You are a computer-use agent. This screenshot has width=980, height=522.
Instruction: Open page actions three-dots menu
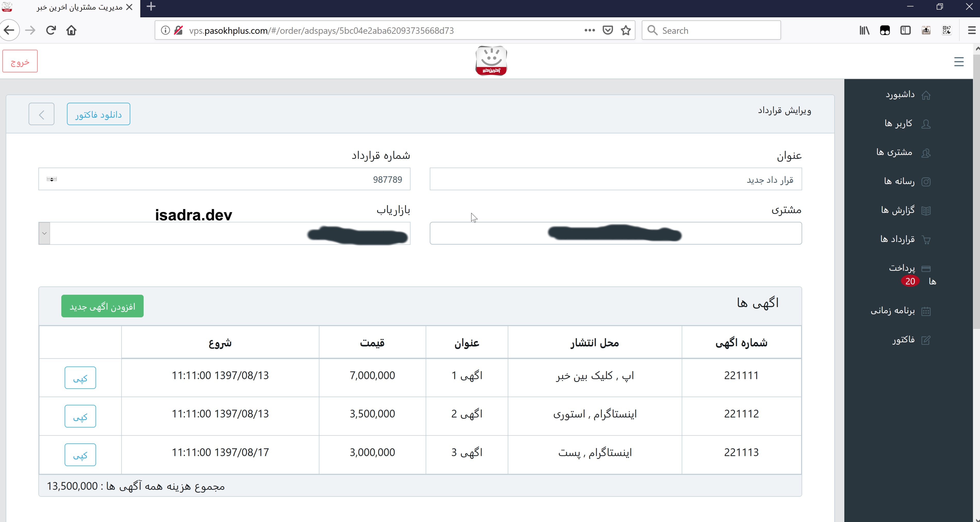(590, 30)
